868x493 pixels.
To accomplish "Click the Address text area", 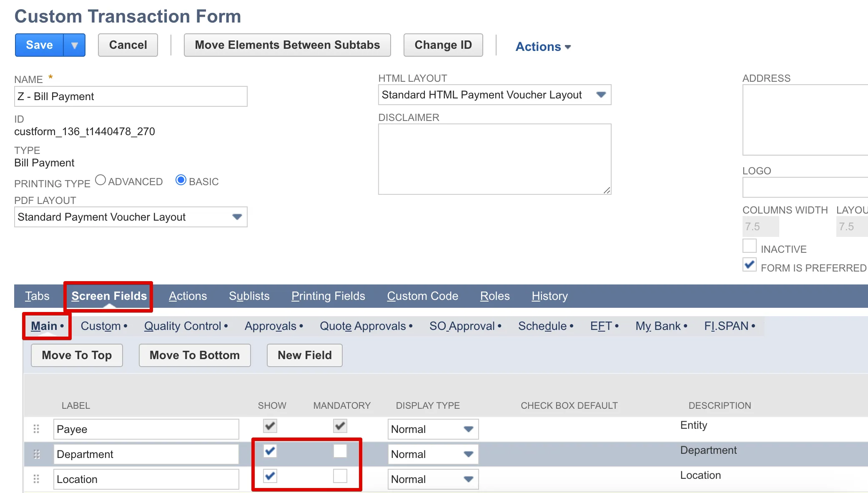I will (x=805, y=120).
